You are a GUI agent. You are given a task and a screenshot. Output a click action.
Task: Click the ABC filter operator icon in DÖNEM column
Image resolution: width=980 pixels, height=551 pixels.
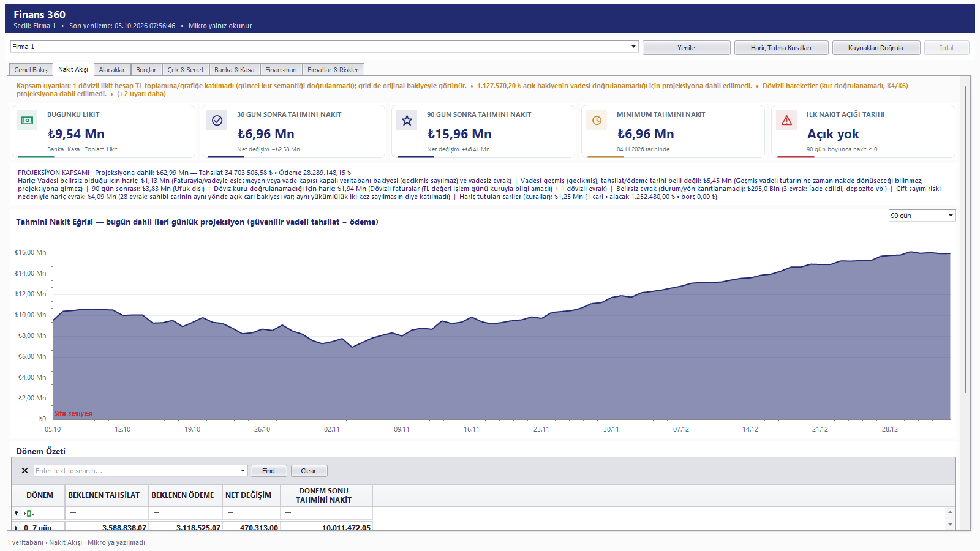pyautogui.click(x=29, y=513)
